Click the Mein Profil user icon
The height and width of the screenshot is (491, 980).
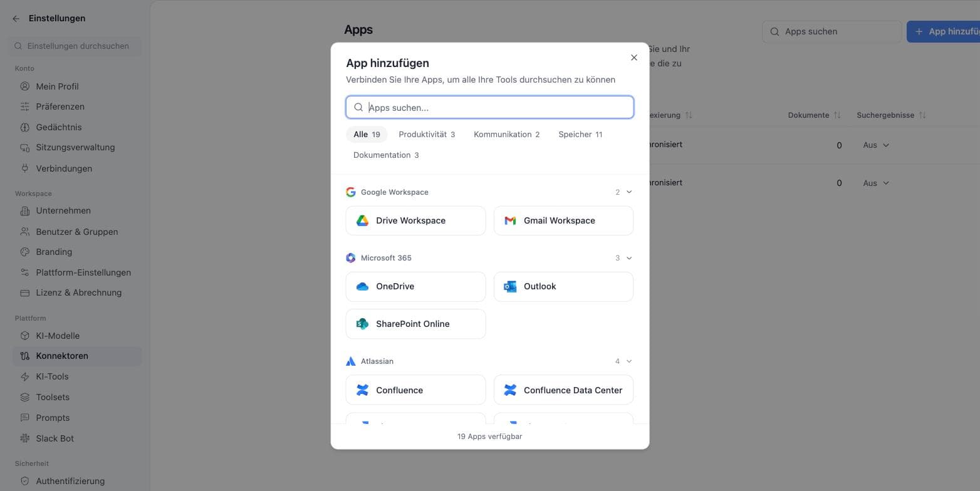[x=25, y=86]
